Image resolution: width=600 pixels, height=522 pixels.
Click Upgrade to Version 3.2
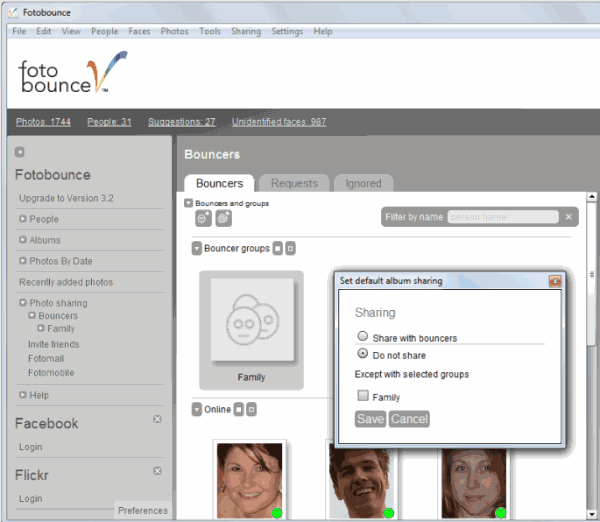tap(66, 198)
